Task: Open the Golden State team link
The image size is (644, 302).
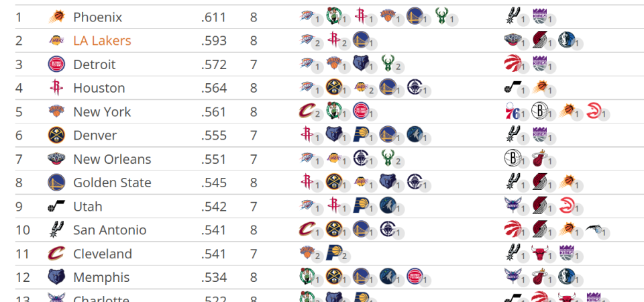Action: coord(112,183)
